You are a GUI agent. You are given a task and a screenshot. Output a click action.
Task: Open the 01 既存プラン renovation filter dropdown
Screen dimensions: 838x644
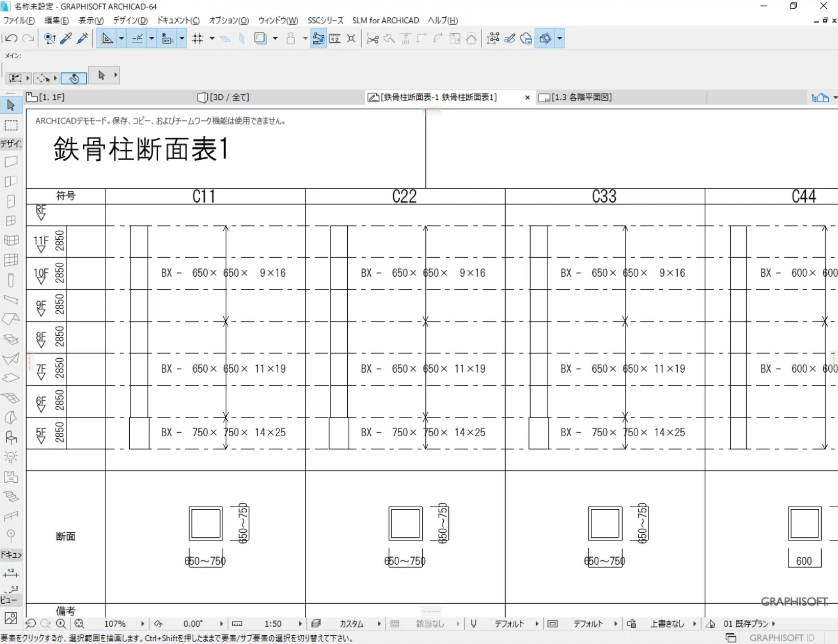[774, 624]
